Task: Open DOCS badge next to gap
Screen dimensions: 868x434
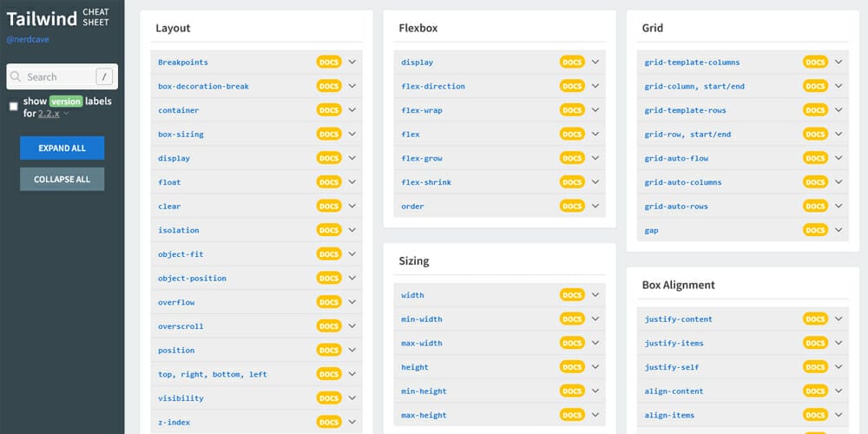Action: 815,230
